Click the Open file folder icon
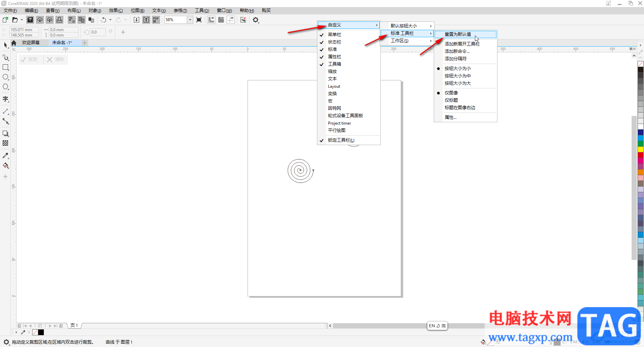 15,20
